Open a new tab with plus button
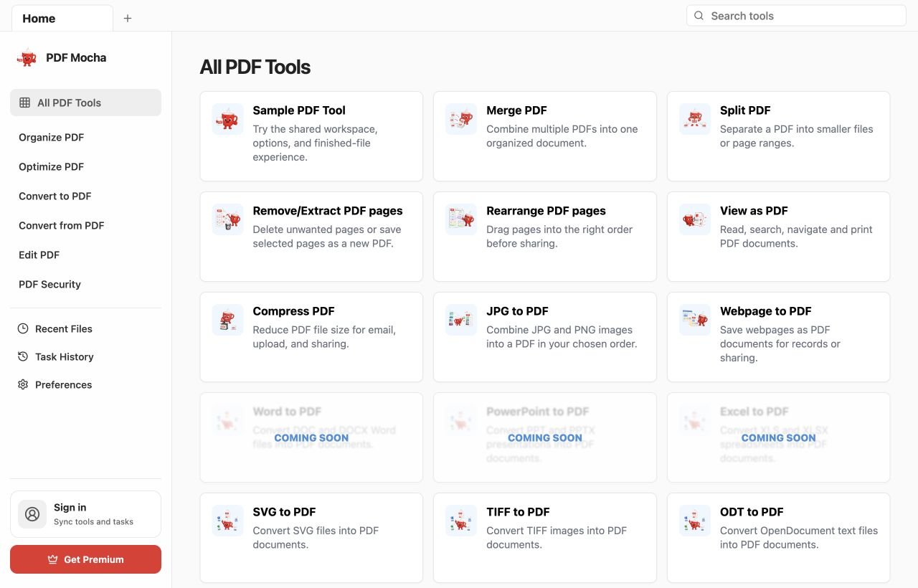The width and height of the screenshot is (918, 588). (128, 19)
